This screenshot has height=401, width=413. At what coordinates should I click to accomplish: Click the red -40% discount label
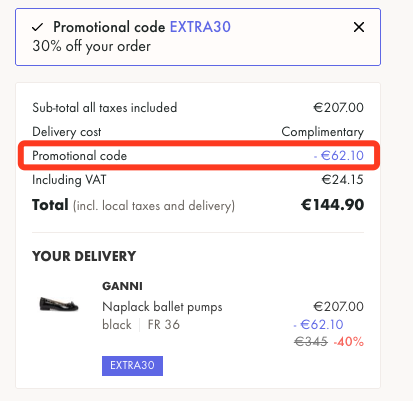[x=348, y=342]
